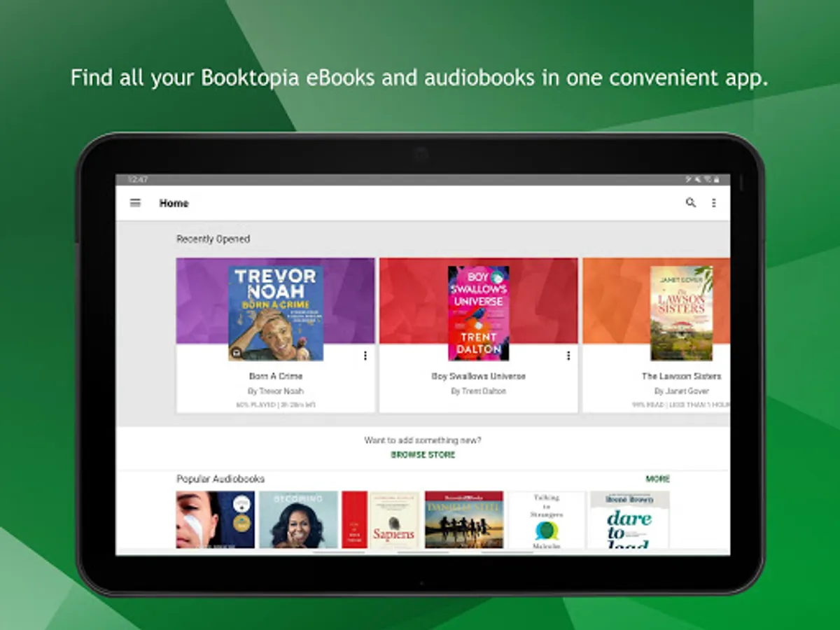Select the Dare to Lead audiobook cover
840x630 pixels.
point(629,519)
